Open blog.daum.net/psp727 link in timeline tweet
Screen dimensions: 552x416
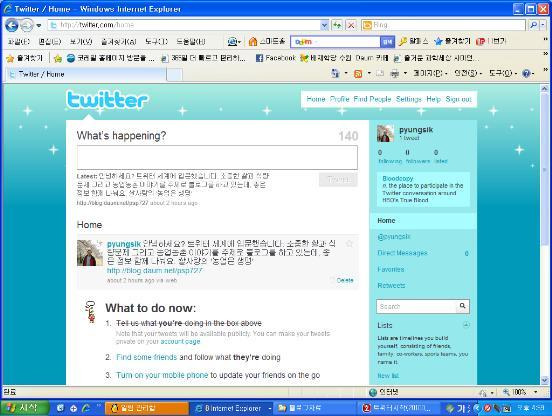[x=155, y=271]
